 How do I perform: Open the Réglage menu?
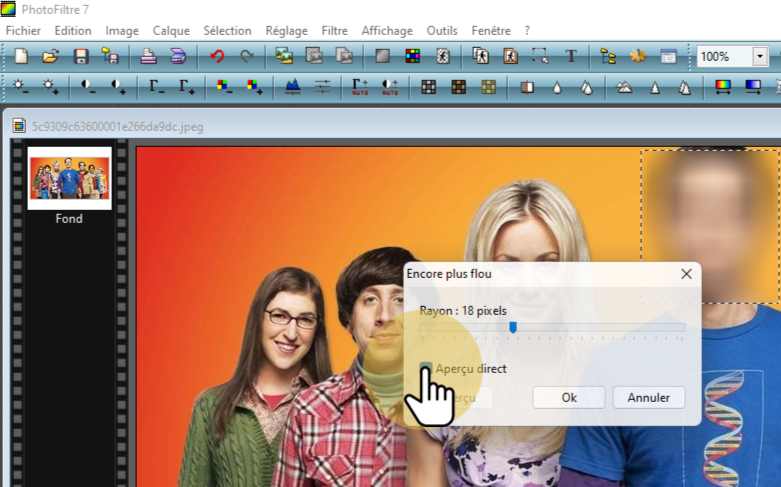(286, 31)
